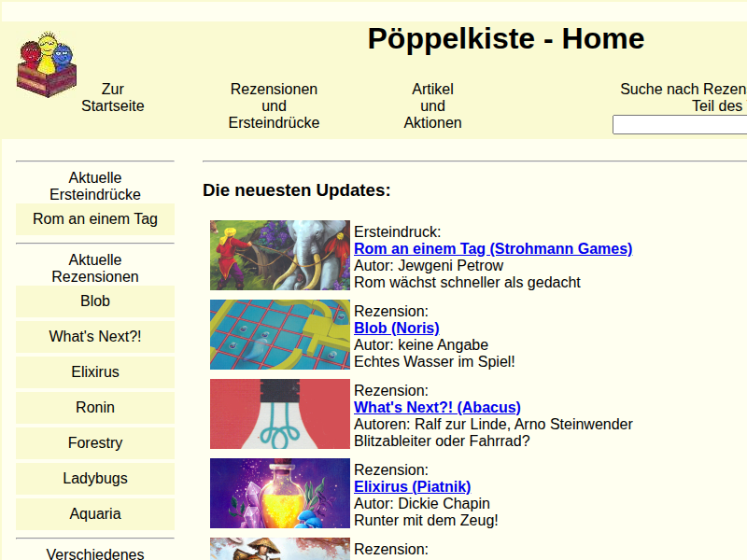Click the Elixirus potion thumbnail
Viewport: 747px width, 560px height.
279,493
